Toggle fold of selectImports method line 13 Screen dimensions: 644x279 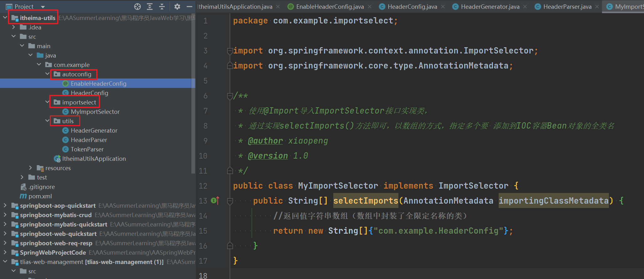pos(230,201)
